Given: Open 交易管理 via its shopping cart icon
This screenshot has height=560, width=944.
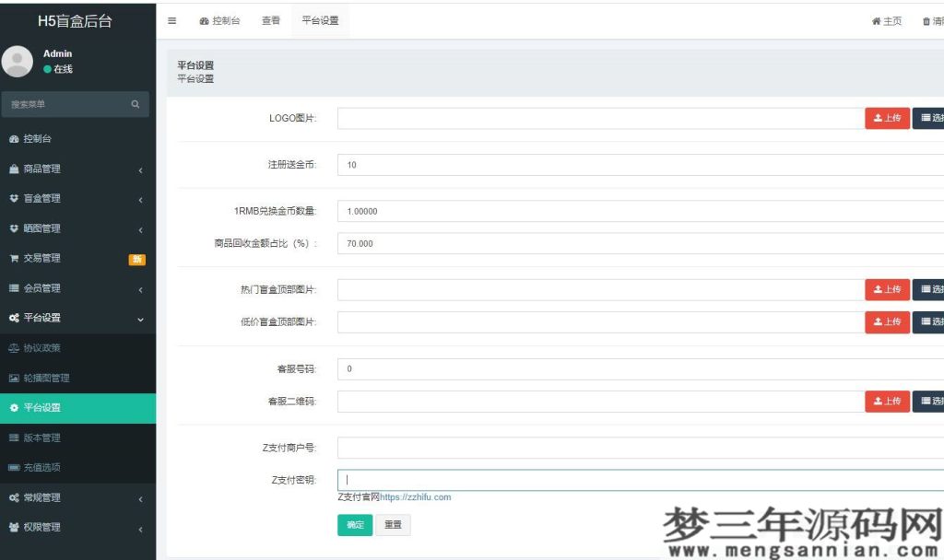Looking at the screenshot, I should [x=13, y=258].
